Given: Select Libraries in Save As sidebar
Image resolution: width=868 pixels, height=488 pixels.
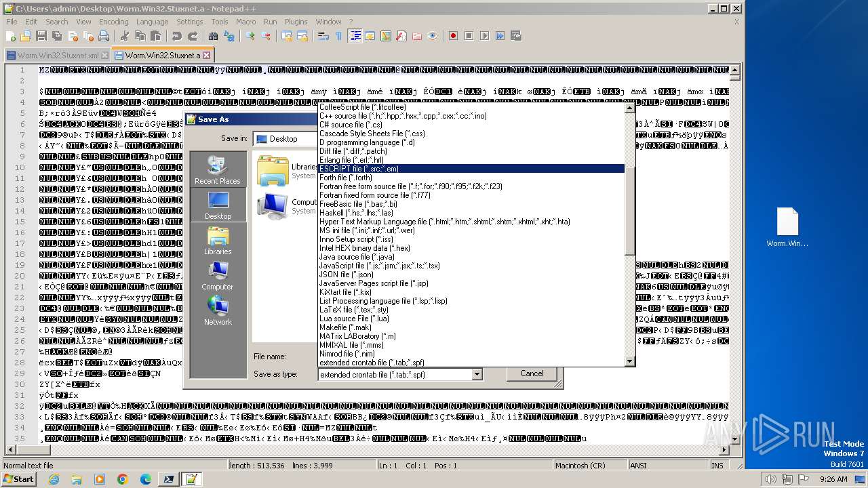Looking at the screenshot, I should pyautogui.click(x=217, y=241).
